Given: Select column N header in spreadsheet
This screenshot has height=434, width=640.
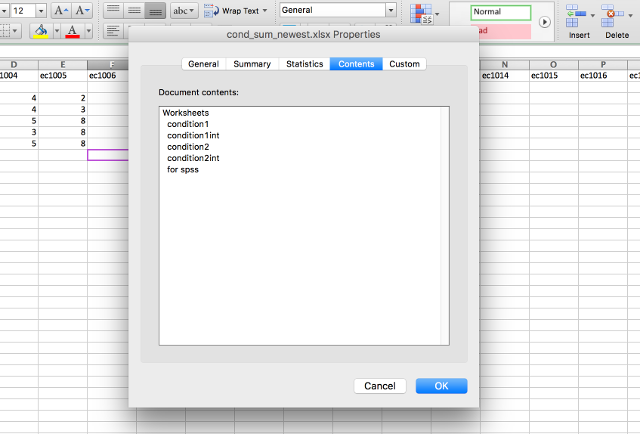Looking at the screenshot, I should coord(505,65).
